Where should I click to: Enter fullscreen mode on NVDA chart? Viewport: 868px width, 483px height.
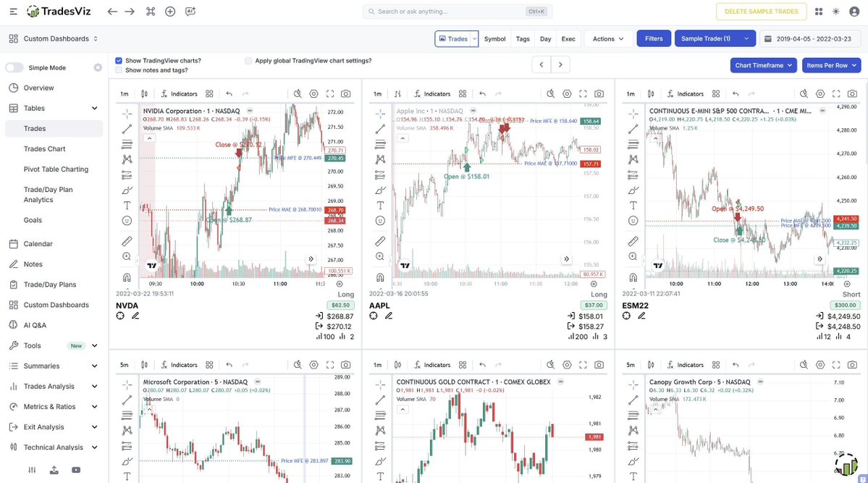(330, 93)
